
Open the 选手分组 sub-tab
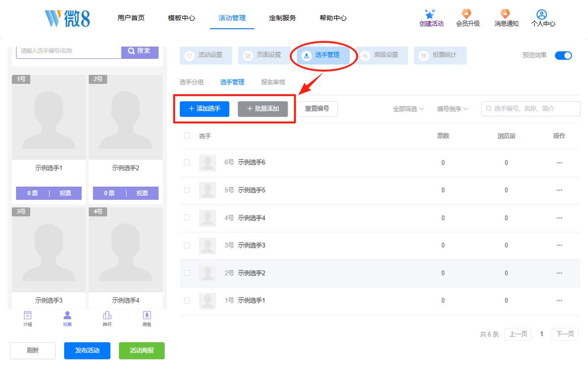pyautogui.click(x=192, y=82)
